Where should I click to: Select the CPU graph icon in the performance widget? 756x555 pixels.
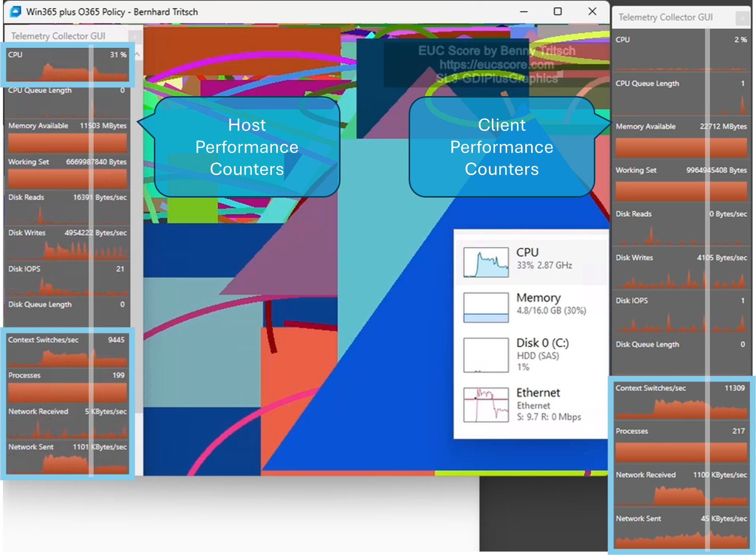pos(487,261)
